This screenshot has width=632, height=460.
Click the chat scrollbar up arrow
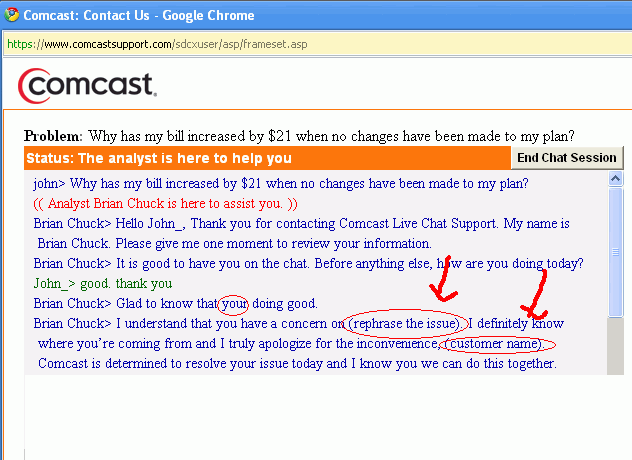click(x=615, y=180)
